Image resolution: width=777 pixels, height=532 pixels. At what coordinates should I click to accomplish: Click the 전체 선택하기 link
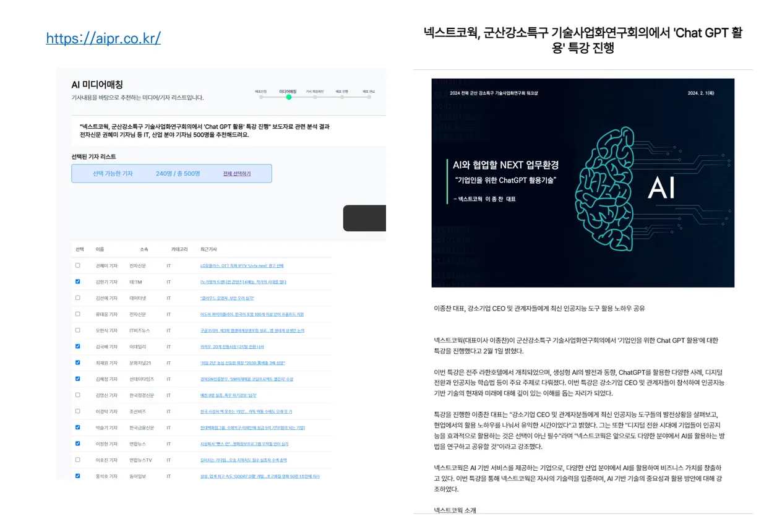point(237,174)
